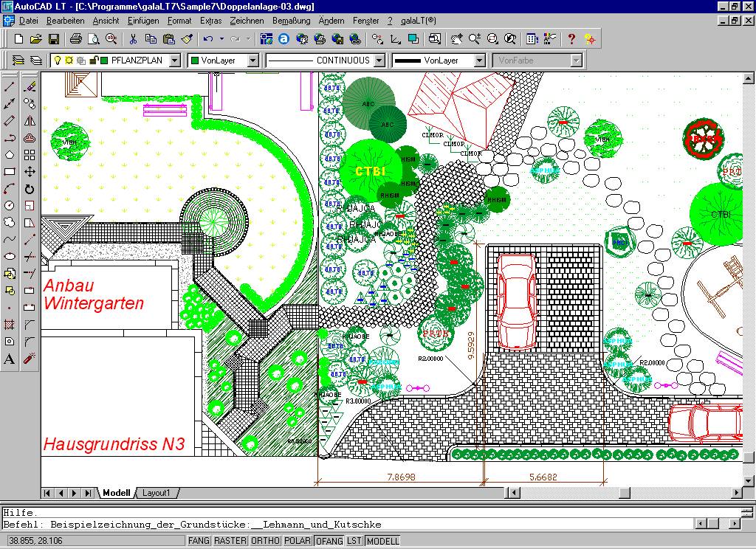Select the Spline curve tool
The height and width of the screenshot is (549, 756).
(9, 240)
